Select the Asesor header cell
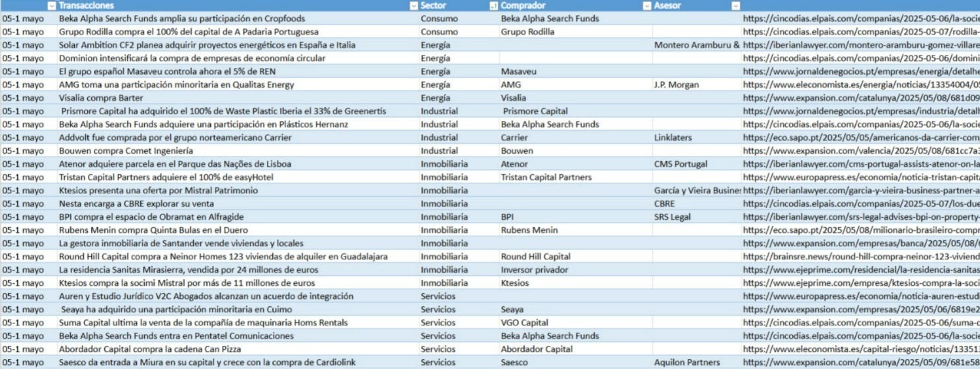Viewport: 980px width, 369px height. 697,5
